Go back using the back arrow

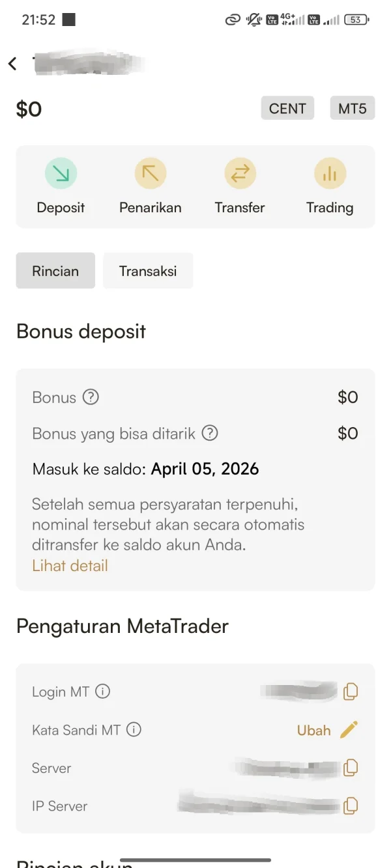click(x=13, y=63)
